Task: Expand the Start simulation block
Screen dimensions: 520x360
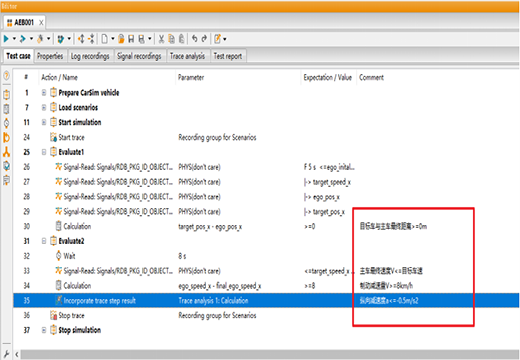Action: [x=44, y=122]
